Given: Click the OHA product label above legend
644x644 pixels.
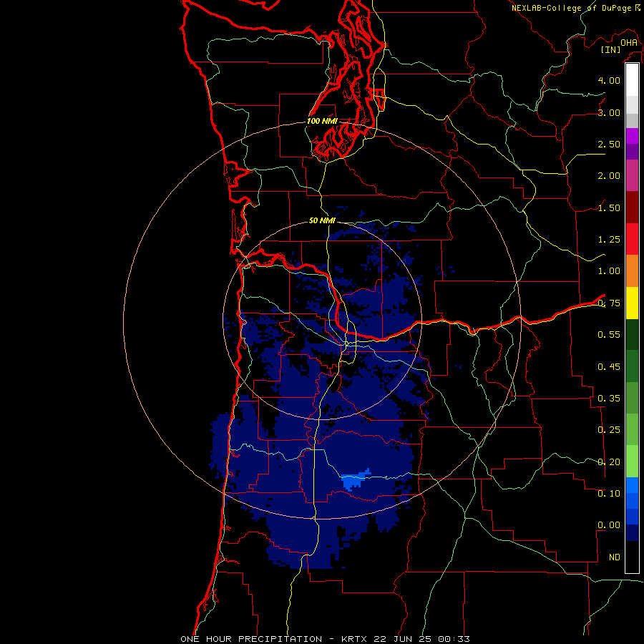Looking at the screenshot, I should (x=629, y=43).
